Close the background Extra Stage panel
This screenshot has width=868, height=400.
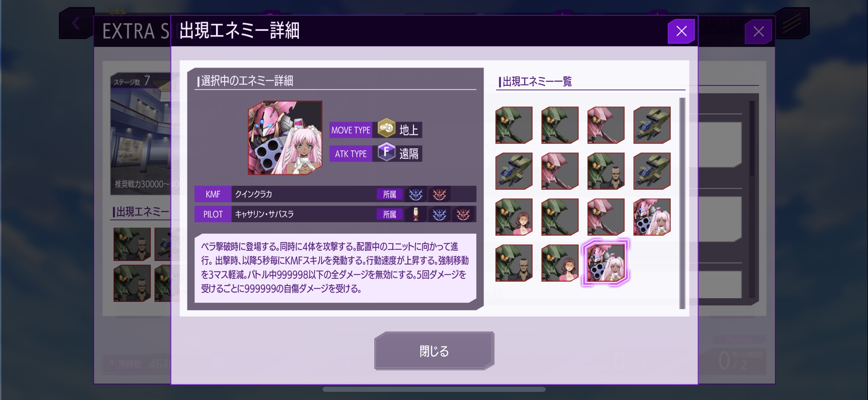click(x=758, y=32)
